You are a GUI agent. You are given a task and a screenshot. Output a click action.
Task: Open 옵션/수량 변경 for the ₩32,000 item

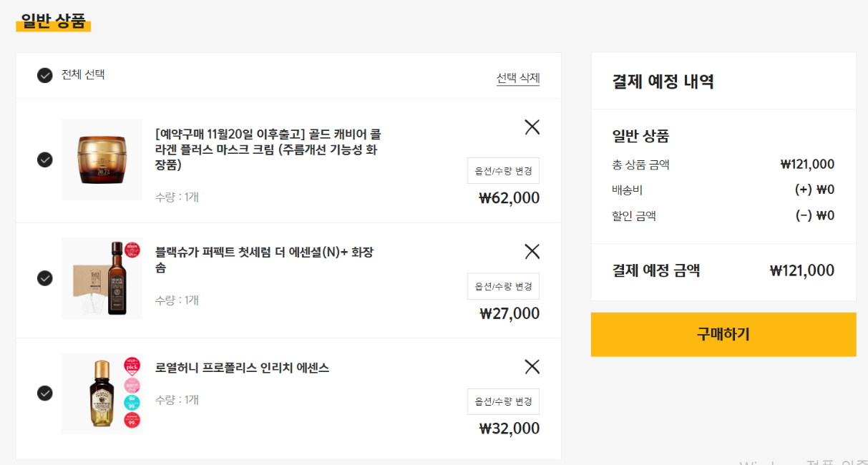click(x=503, y=402)
